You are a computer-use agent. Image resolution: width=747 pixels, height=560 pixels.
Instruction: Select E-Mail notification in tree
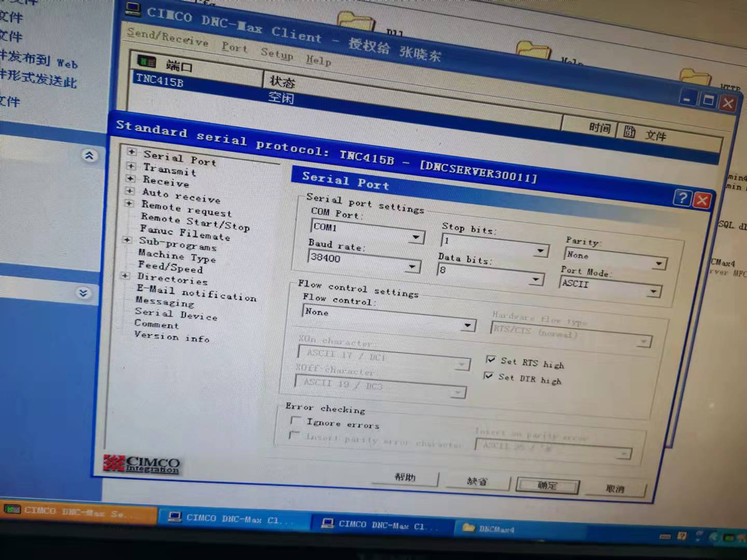point(196,293)
